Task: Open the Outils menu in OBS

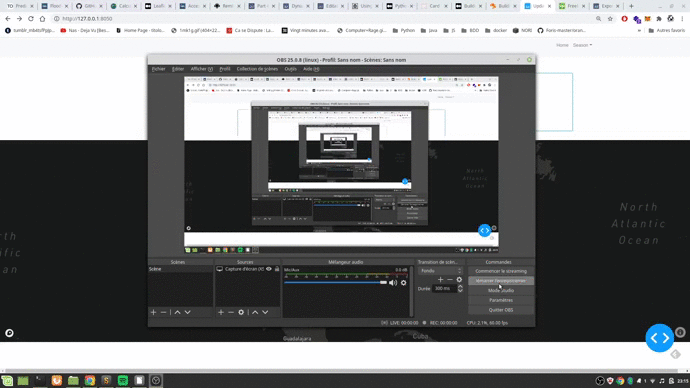Action: 290,69
